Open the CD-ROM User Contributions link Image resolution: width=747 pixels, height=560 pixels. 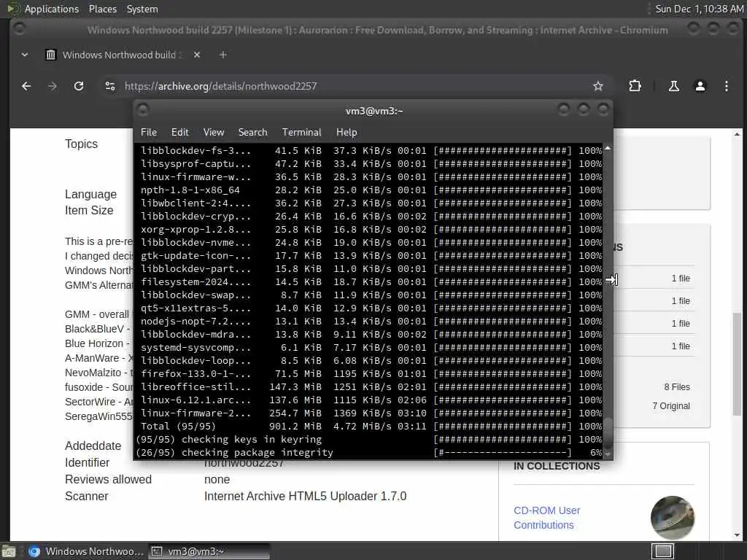(546, 518)
